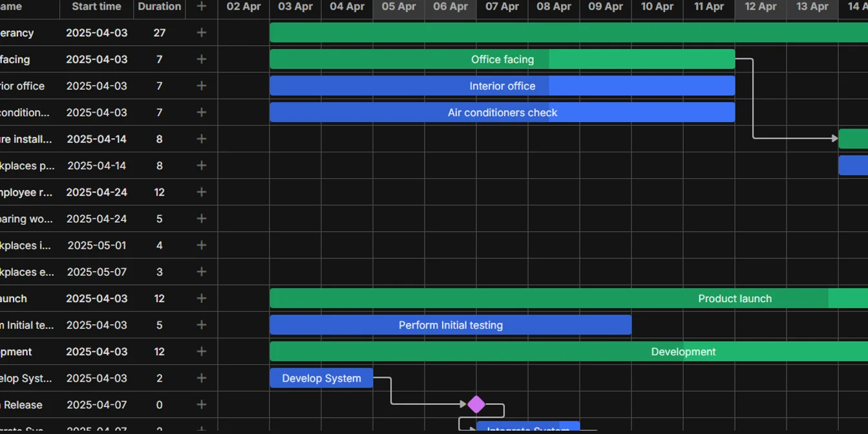Click the 12 Apr weekend date header
This screenshot has height=434, width=868.
pos(761,6)
